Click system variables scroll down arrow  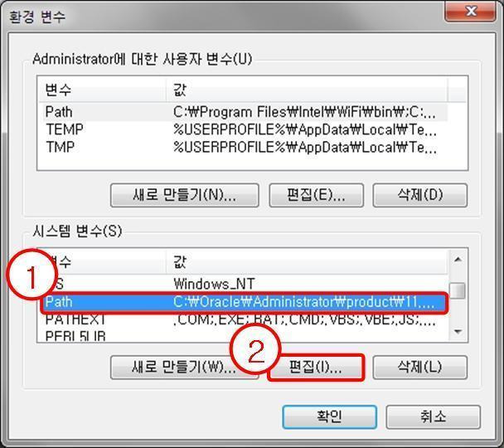pyautogui.click(x=458, y=331)
